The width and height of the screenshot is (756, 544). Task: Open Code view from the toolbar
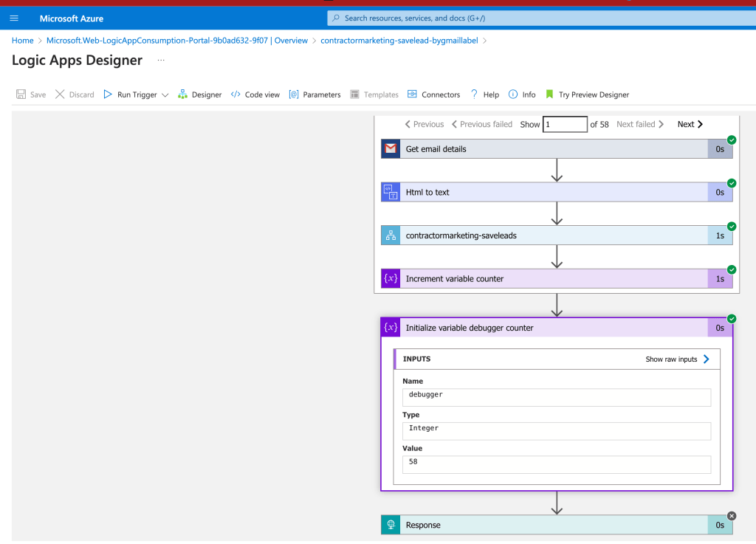click(255, 94)
